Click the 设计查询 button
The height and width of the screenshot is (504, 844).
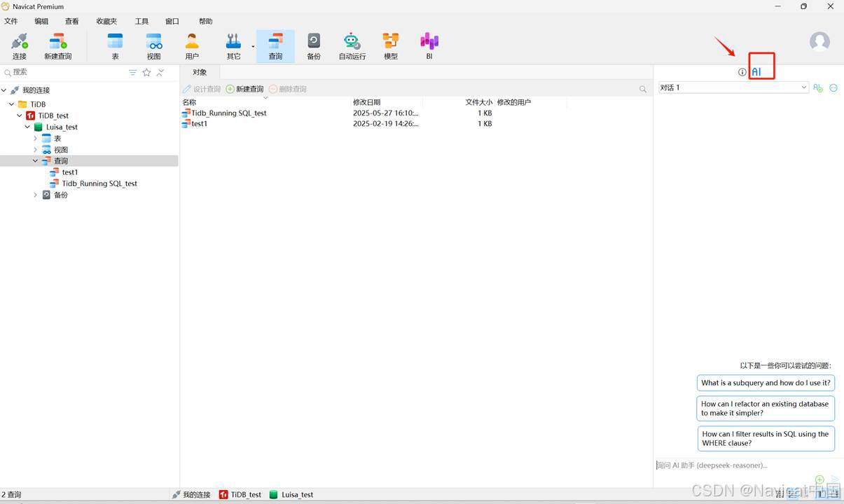pyautogui.click(x=202, y=89)
